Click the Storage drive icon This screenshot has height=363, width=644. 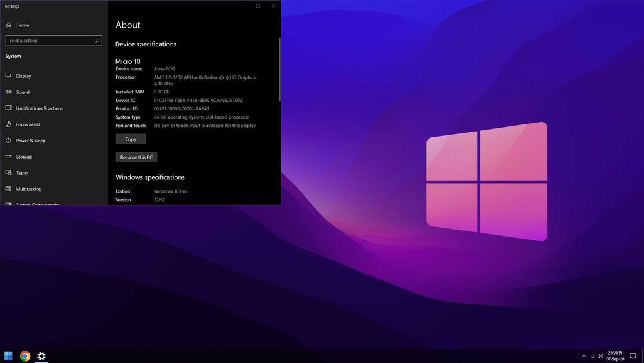[8, 157]
